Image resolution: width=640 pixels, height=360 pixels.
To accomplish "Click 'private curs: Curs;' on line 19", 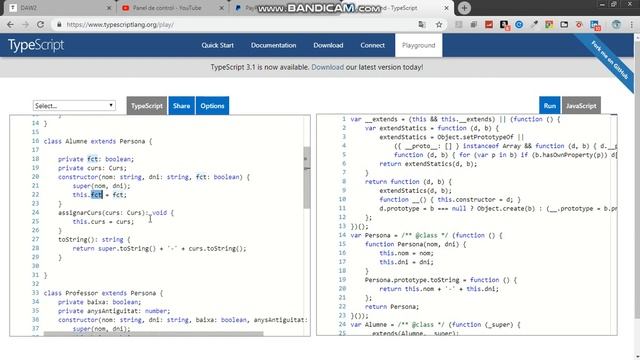I will tap(92, 168).
